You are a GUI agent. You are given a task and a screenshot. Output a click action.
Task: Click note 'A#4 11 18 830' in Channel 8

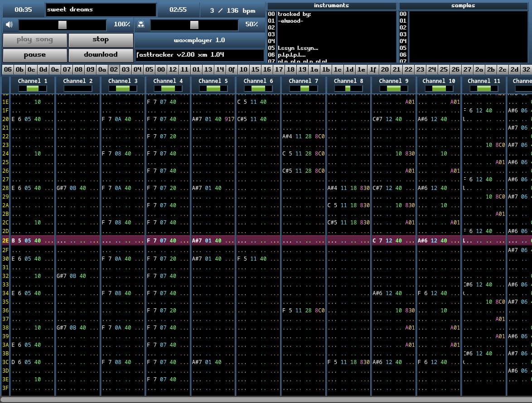point(348,188)
